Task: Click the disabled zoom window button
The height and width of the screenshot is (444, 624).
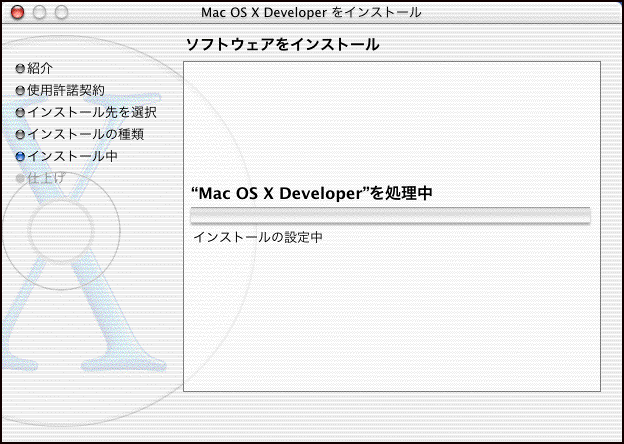Action: coord(61,13)
